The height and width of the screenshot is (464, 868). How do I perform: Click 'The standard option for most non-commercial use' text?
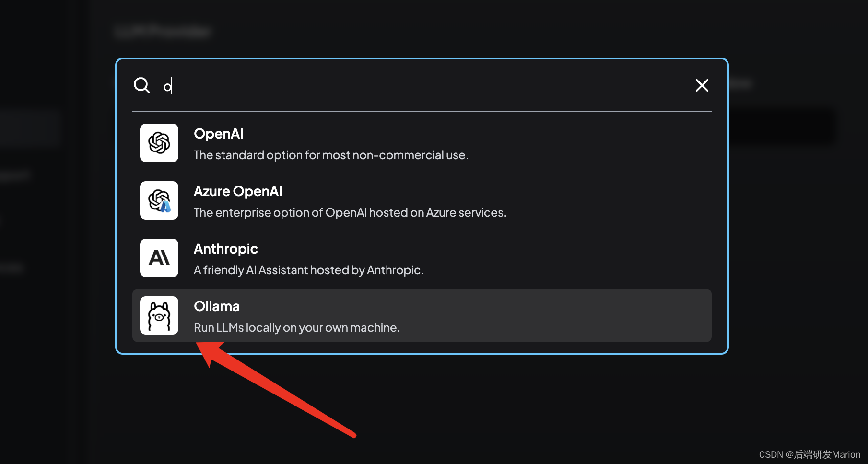click(x=331, y=155)
